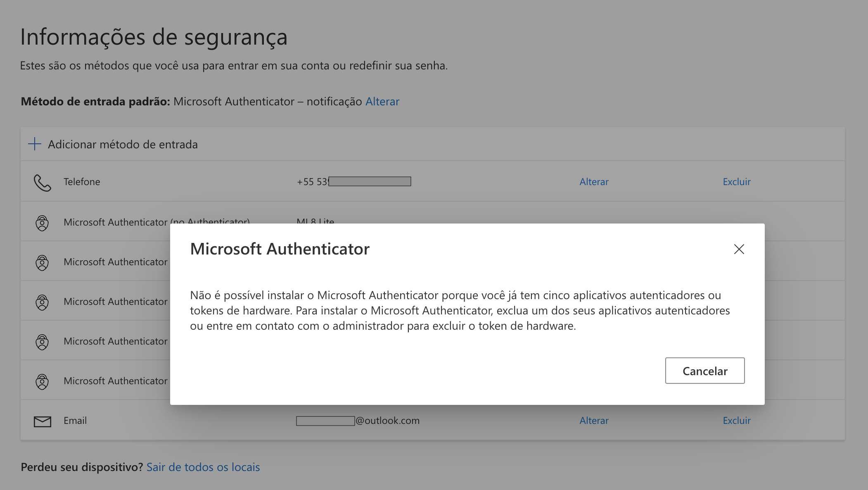Click the second Microsoft Authenticator row icon
Image resolution: width=868 pixels, height=490 pixels.
pos(42,263)
